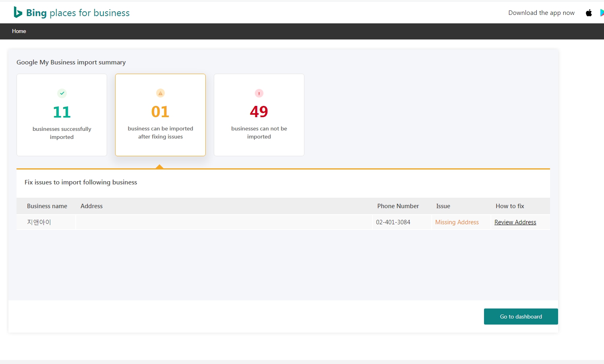604x364 pixels.
Task: Click 'Bing places for business' title
Action: pos(78,13)
